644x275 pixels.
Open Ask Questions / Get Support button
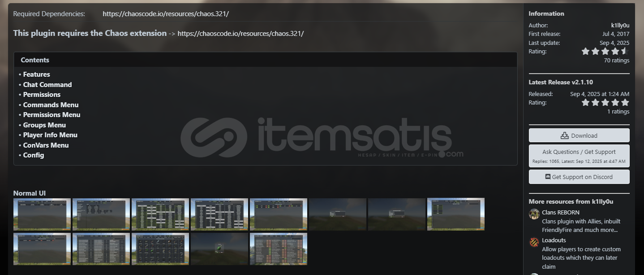point(579,156)
